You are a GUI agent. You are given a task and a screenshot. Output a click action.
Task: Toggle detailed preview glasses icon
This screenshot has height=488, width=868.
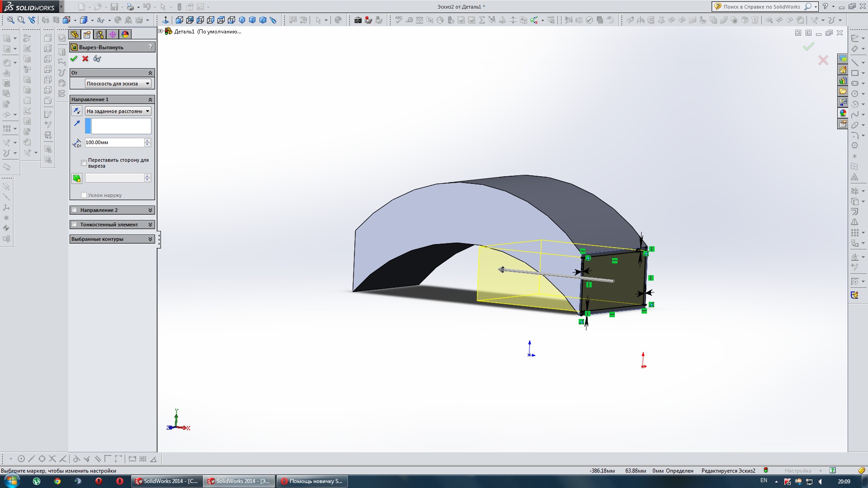[x=97, y=59]
